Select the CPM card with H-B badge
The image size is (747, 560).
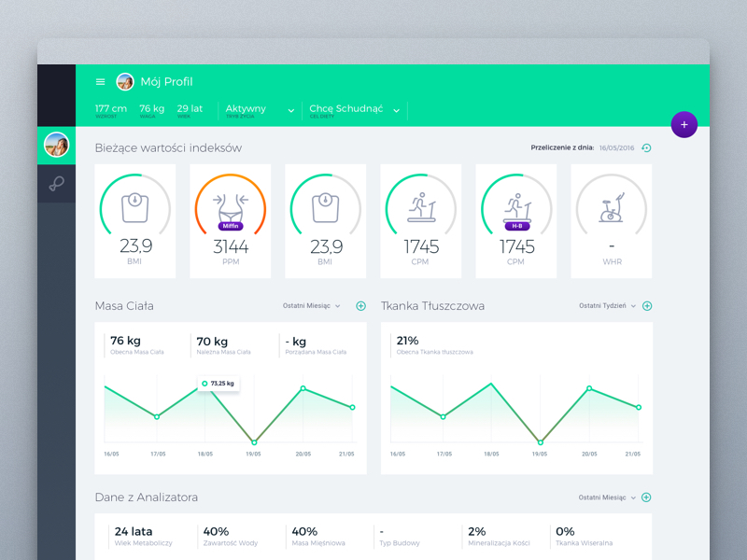click(516, 221)
